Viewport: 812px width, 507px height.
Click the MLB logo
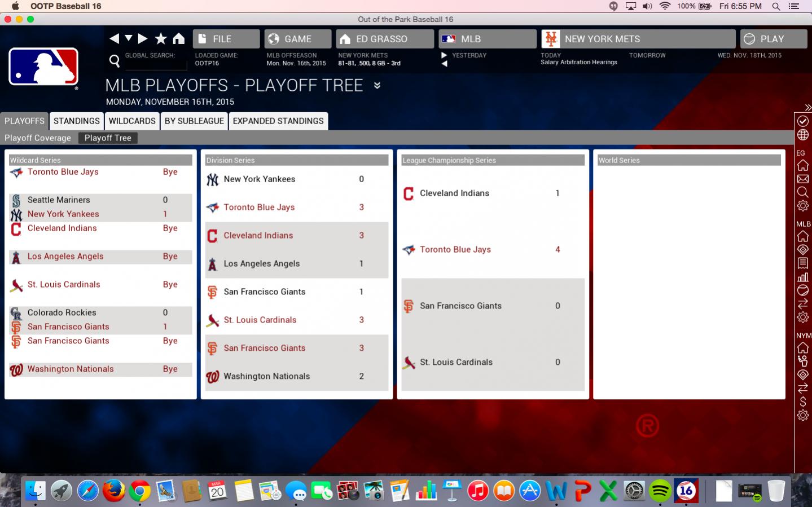coord(43,67)
